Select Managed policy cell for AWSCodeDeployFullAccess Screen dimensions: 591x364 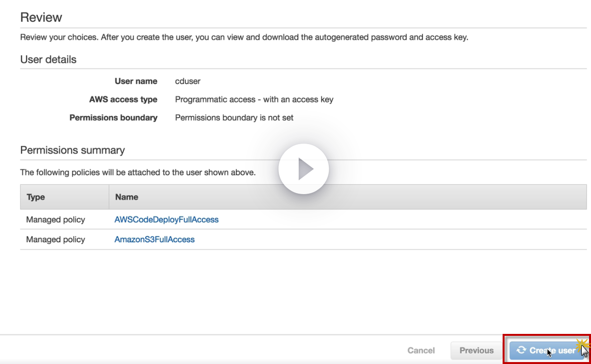pyautogui.click(x=55, y=219)
